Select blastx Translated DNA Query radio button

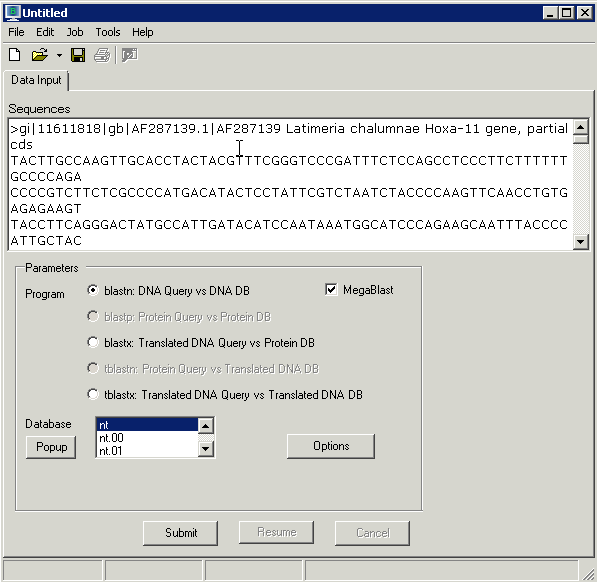pos(93,342)
